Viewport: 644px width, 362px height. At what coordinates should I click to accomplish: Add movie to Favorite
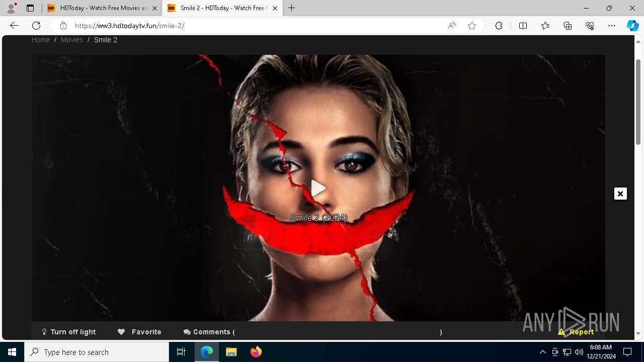pos(139,332)
